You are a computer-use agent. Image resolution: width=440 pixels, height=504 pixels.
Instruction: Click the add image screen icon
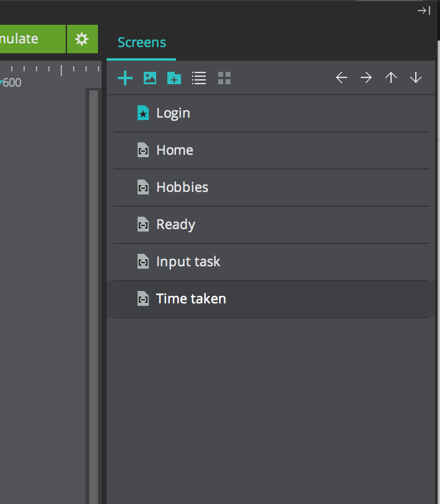pyautogui.click(x=150, y=78)
